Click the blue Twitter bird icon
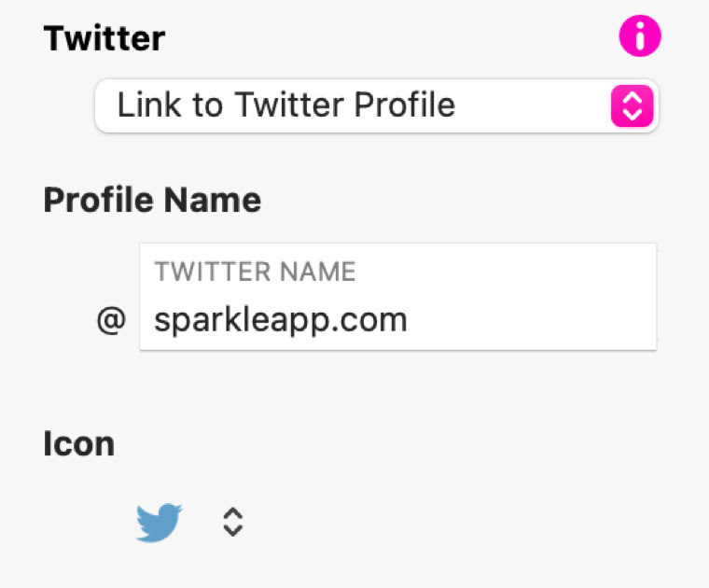709x588 pixels. pos(159,522)
